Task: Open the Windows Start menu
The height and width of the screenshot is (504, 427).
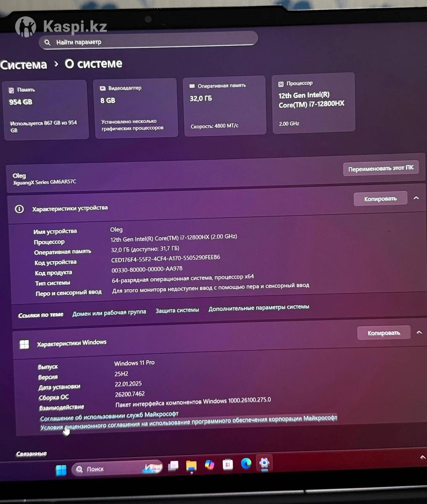Action: (x=61, y=470)
